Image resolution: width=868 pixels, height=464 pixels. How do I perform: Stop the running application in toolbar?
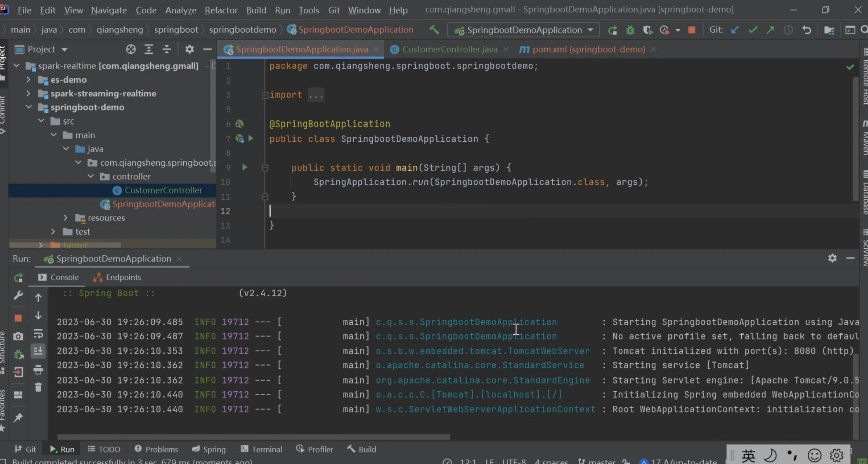tap(692, 30)
